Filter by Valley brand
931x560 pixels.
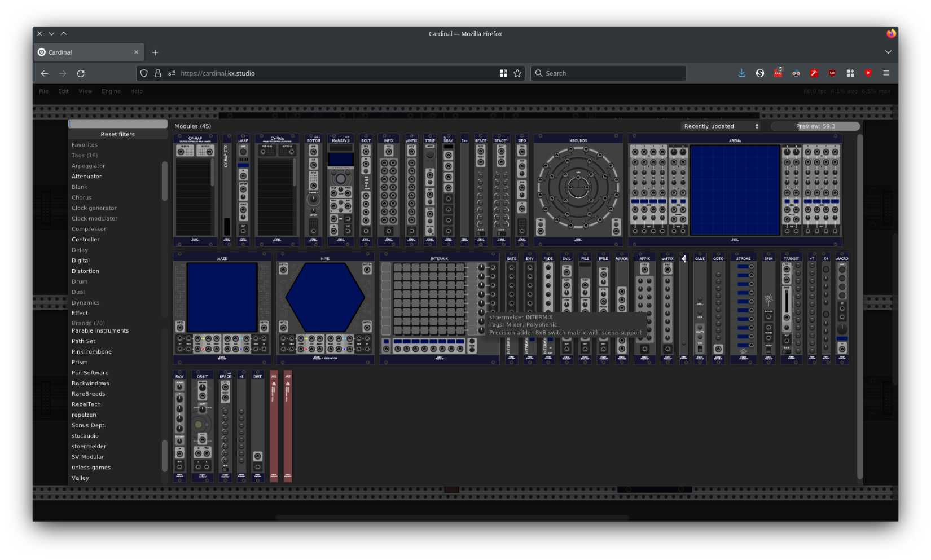pos(80,478)
